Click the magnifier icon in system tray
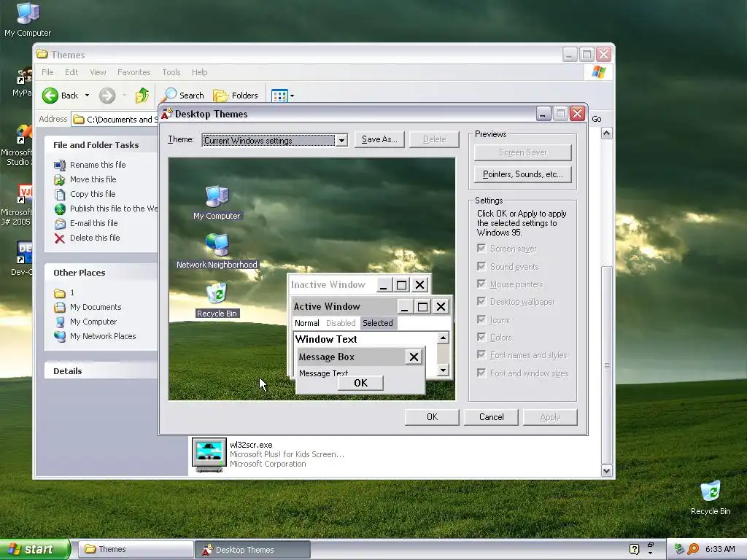Screen dimensions: 747x560 point(693,549)
